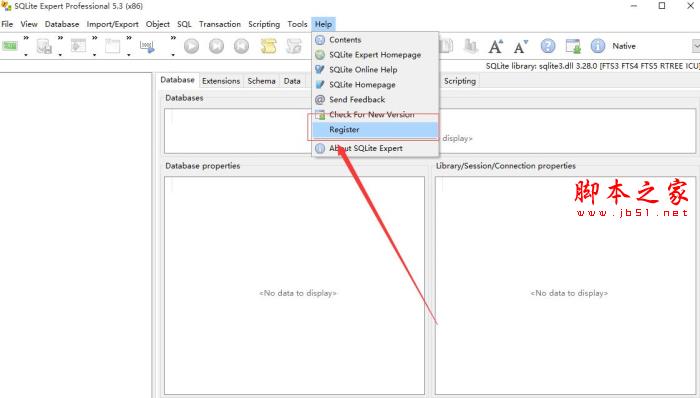Choose Send Feedback in Help menu
Image resolution: width=700 pixels, height=398 pixels.
click(x=375, y=100)
